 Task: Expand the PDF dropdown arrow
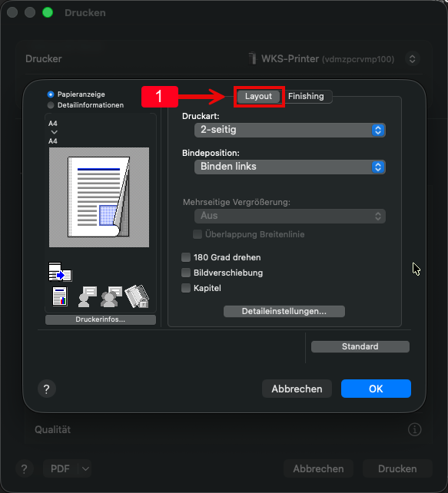pyautogui.click(x=85, y=468)
